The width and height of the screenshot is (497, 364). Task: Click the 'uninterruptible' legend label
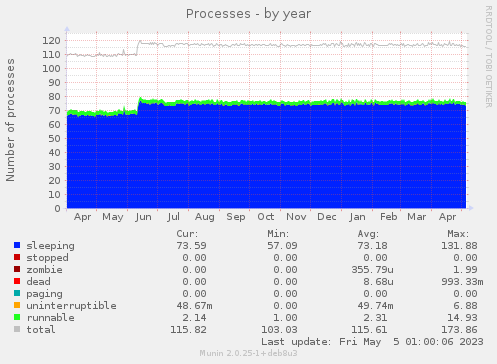tap(71, 306)
